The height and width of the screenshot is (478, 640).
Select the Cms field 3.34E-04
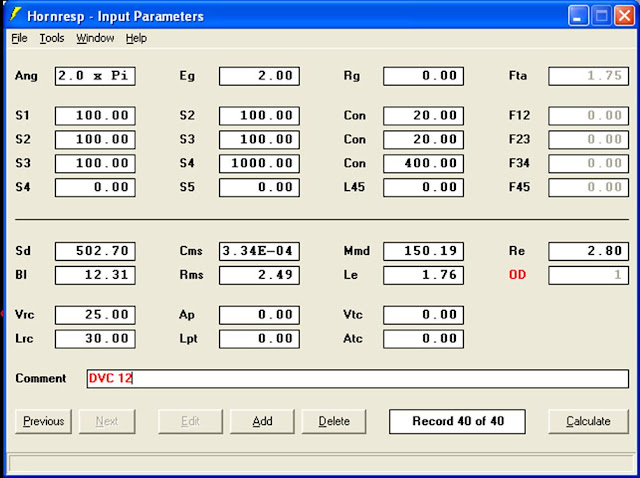coord(259,251)
